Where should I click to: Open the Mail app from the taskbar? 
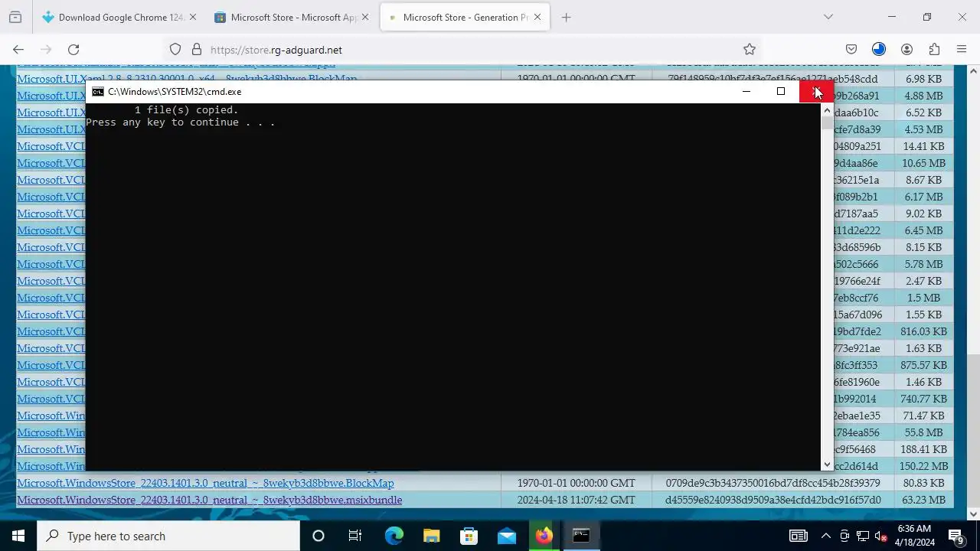tap(506, 536)
